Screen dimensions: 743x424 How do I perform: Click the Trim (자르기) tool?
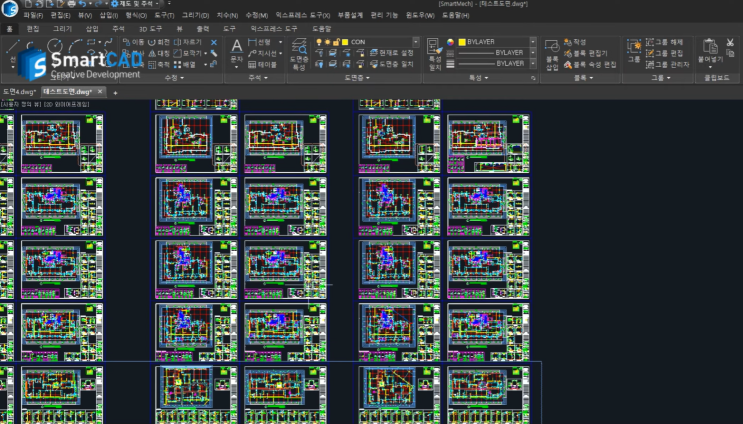pos(188,42)
